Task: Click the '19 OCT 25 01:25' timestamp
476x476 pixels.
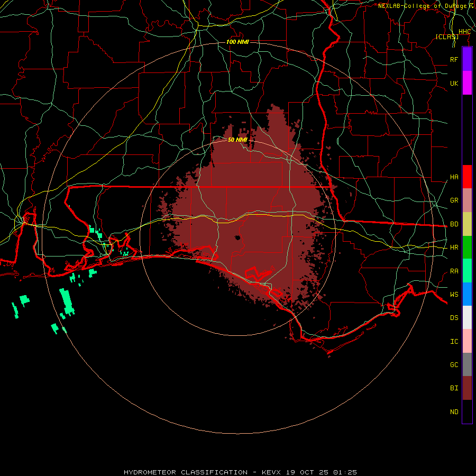Action: pos(321,472)
